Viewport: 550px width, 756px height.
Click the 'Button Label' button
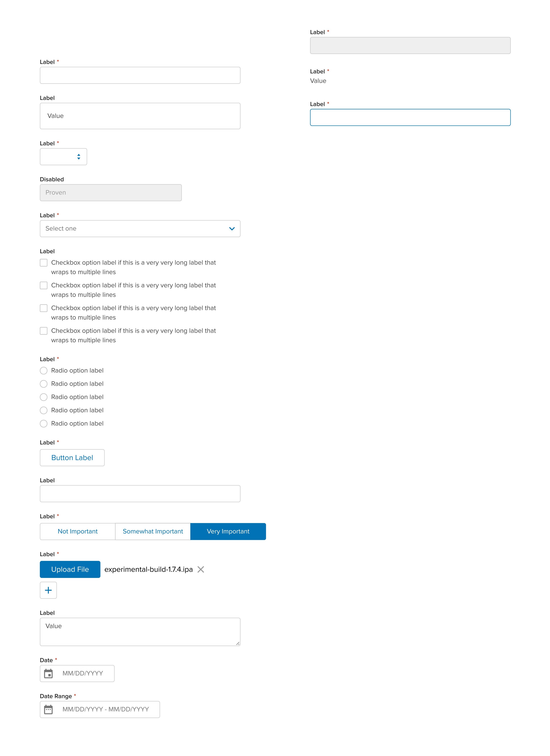[x=72, y=458]
